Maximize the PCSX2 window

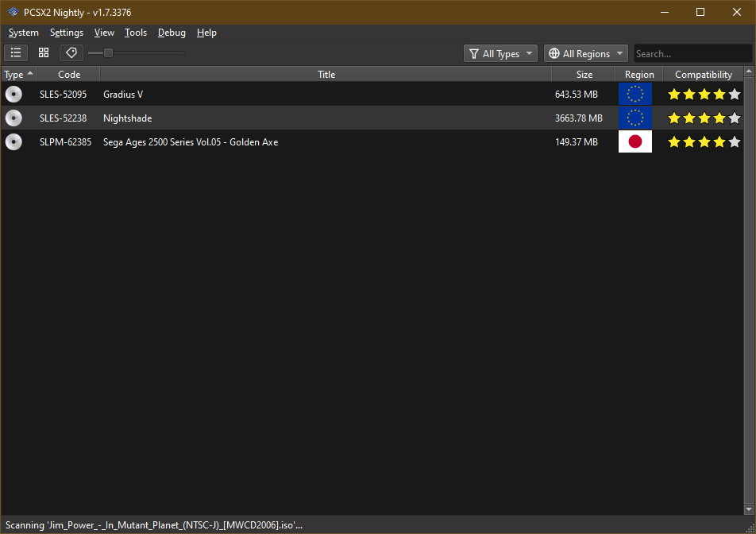[700, 12]
